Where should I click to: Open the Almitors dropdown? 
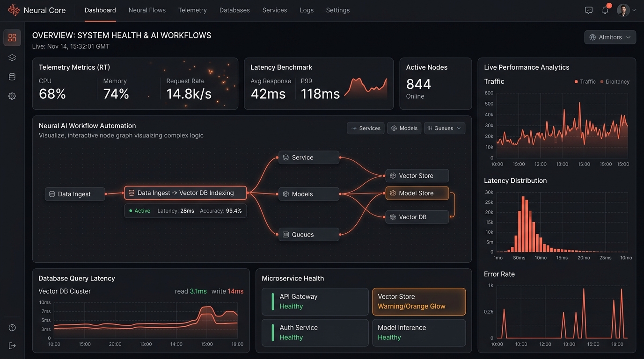pos(610,37)
